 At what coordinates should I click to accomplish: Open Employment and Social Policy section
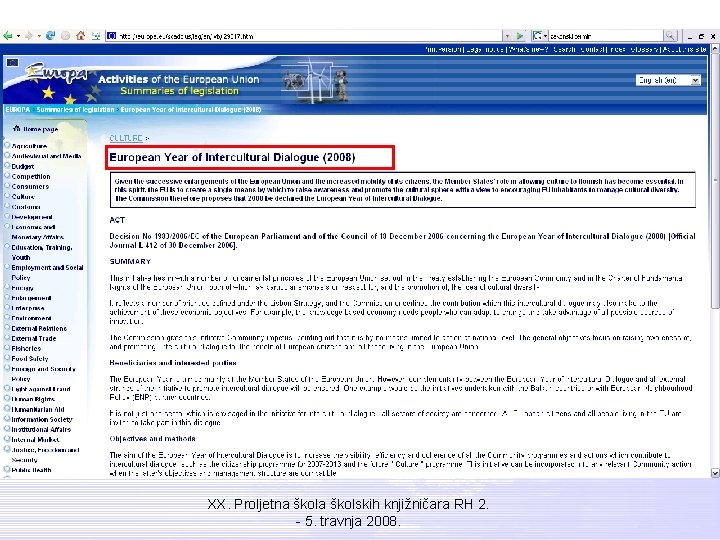click(47, 272)
